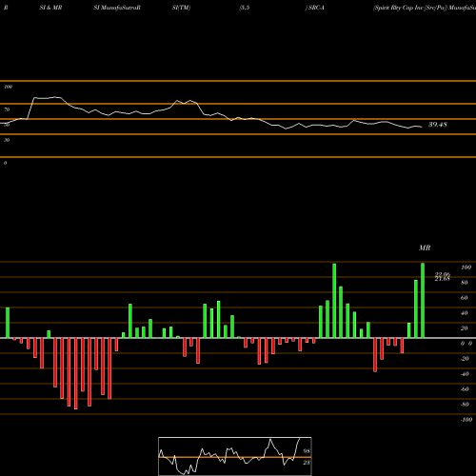Image resolution: width=476 pixels, height=476 pixels.
Task: Click the 28 value inside the mini chart
Action: (x=307, y=463)
